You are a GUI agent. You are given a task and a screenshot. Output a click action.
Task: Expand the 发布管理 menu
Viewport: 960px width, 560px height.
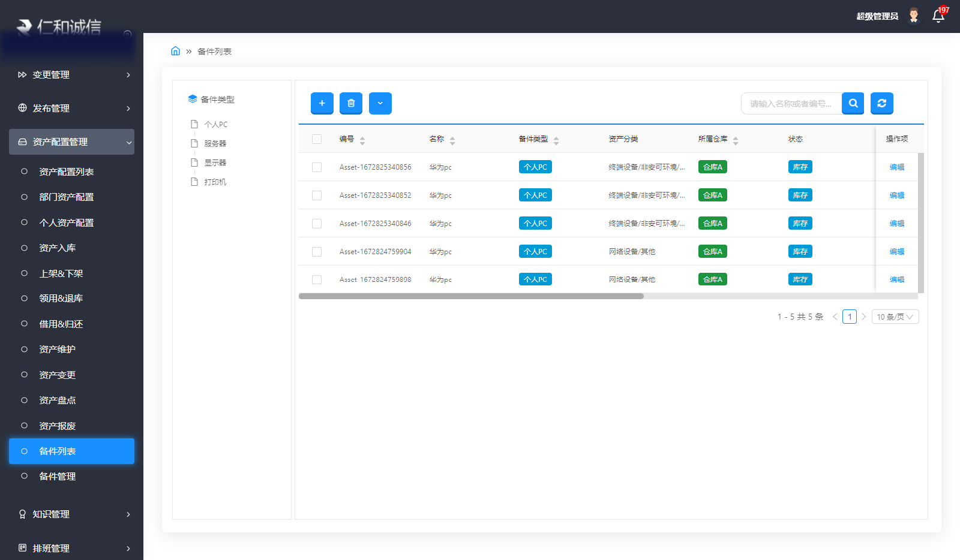[x=71, y=109]
